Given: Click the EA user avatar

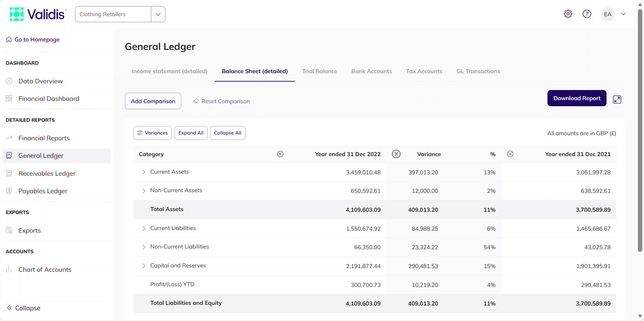Looking at the screenshot, I should 608,14.
